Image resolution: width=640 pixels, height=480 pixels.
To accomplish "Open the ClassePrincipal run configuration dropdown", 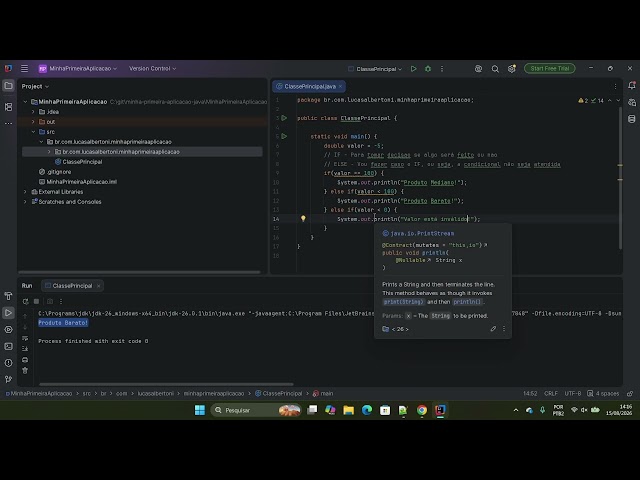I will click(x=375, y=69).
